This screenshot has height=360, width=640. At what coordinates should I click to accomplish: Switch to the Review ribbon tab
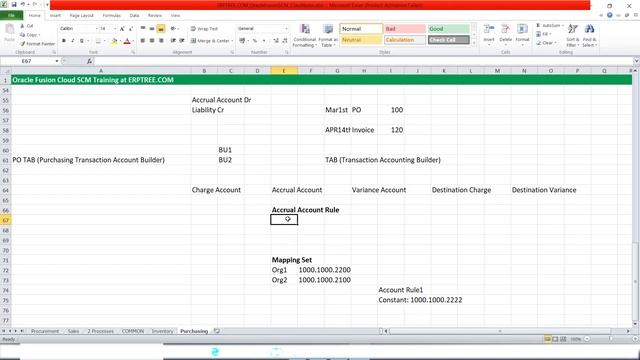click(x=155, y=16)
